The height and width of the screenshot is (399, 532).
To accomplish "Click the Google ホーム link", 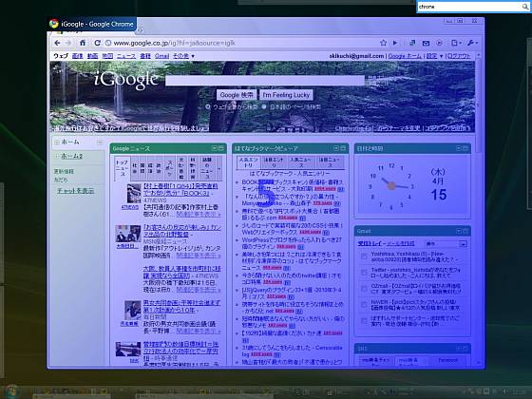I will pyautogui.click(x=405, y=56).
